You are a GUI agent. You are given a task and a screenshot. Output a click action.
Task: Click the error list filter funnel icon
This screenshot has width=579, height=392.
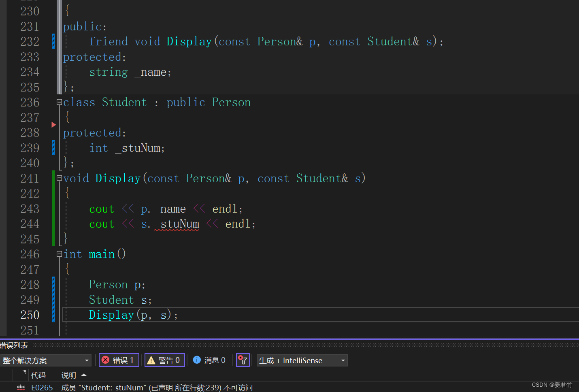[243, 360]
